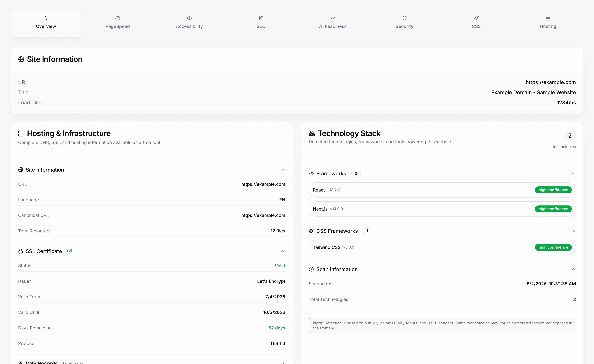Click the Valid Until date 10/3/2026

click(274, 312)
